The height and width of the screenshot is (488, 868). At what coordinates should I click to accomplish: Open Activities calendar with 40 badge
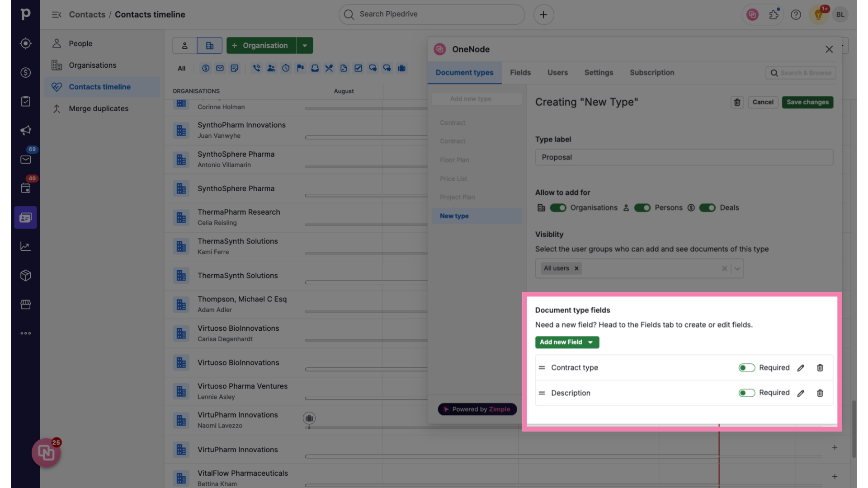tap(25, 188)
